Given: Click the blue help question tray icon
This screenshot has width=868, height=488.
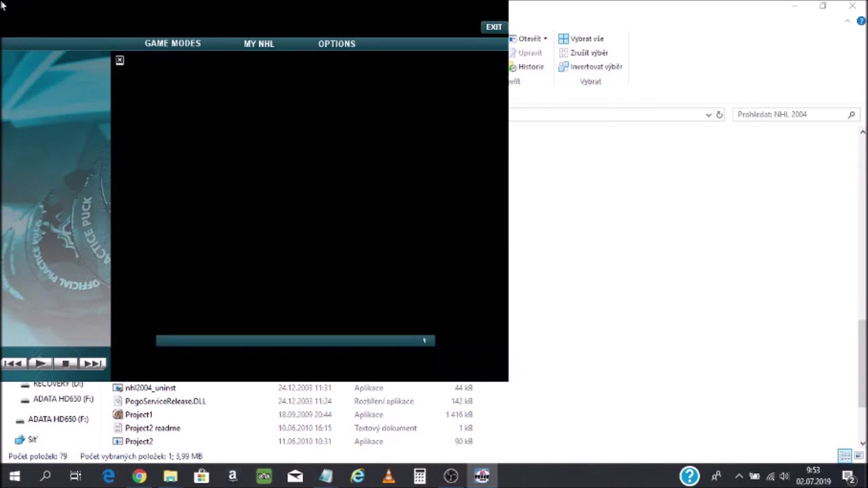Looking at the screenshot, I should tap(689, 476).
